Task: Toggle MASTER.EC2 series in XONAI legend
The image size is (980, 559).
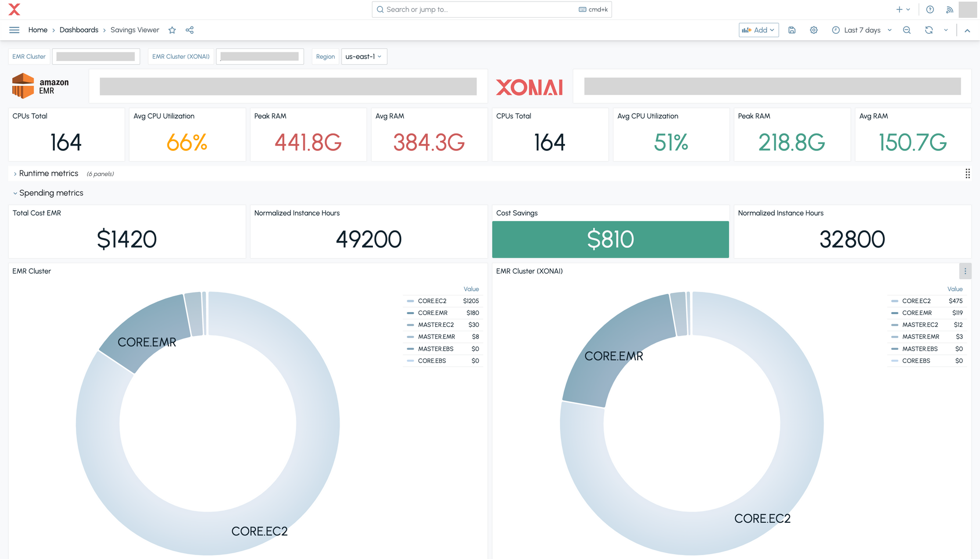Action: click(920, 325)
